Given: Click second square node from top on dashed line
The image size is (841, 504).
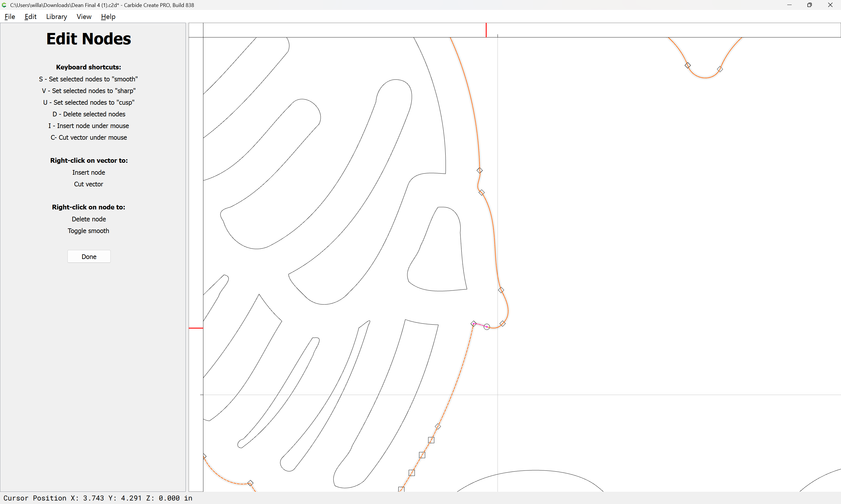Looking at the screenshot, I should [x=422, y=455].
